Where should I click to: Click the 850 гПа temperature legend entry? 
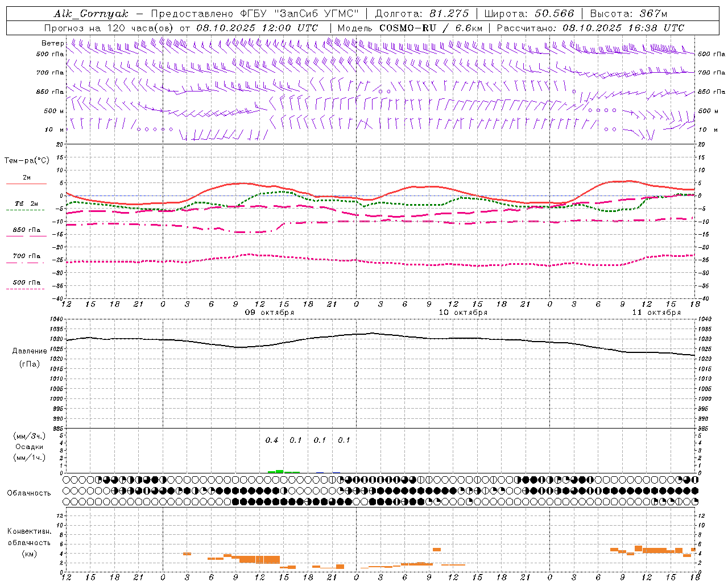[x=26, y=230]
